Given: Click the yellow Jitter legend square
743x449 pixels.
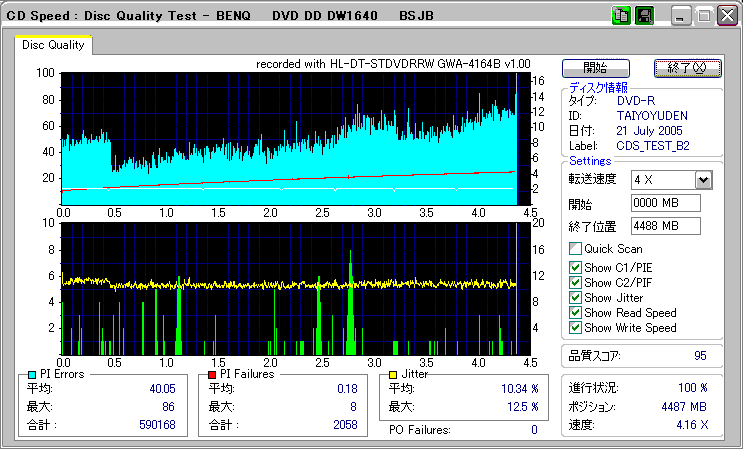Looking at the screenshot, I should (394, 374).
